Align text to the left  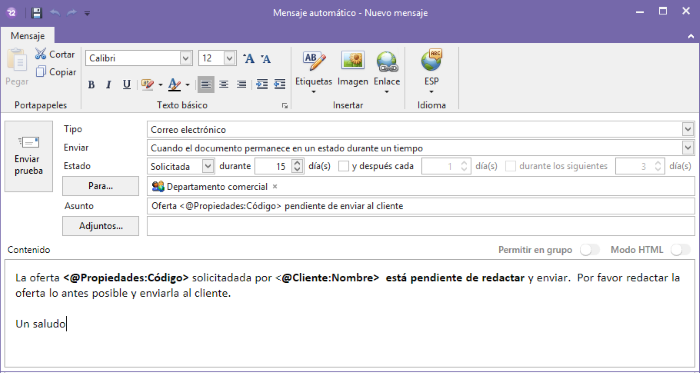(x=206, y=84)
